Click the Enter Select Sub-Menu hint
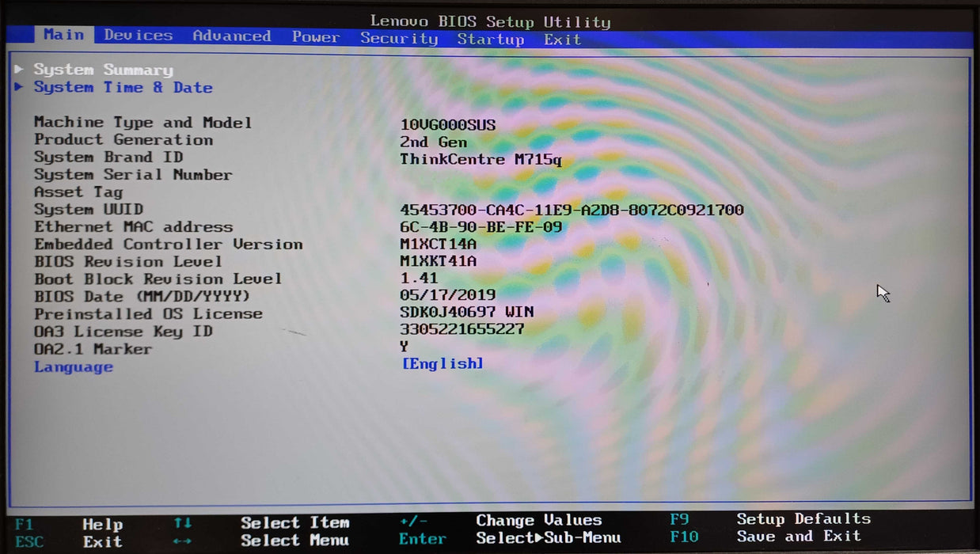The width and height of the screenshot is (980, 554). coord(510,538)
